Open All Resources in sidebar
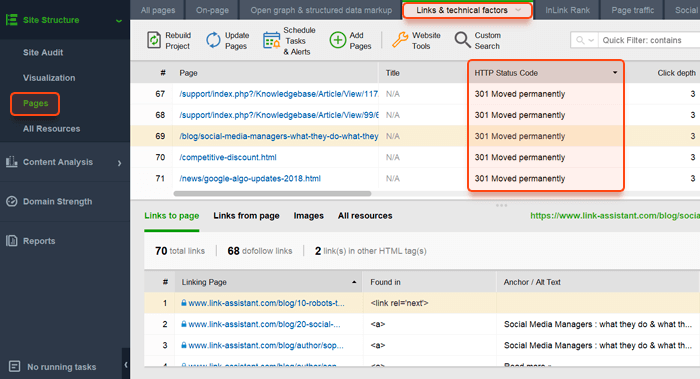The height and width of the screenshot is (379, 700). (52, 129)
